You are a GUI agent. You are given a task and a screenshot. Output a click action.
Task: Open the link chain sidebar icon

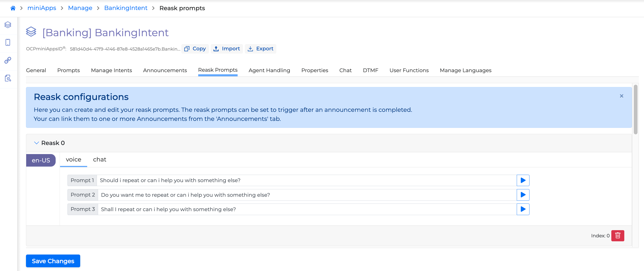pyautogui.click(x=8, y=60)
